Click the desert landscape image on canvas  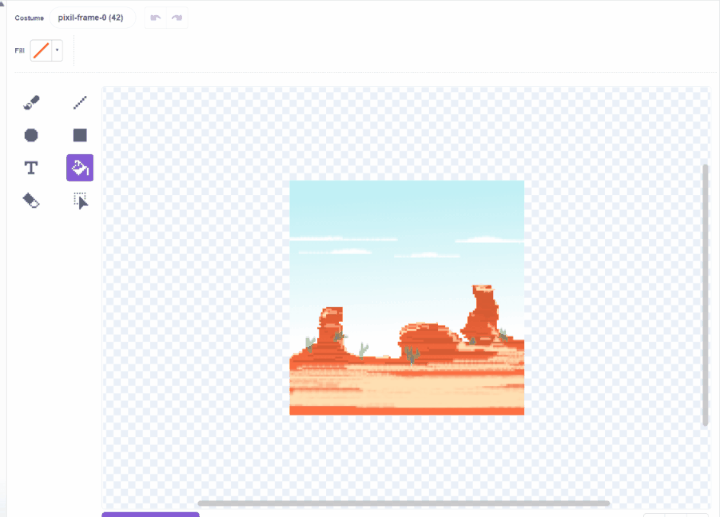407,298
